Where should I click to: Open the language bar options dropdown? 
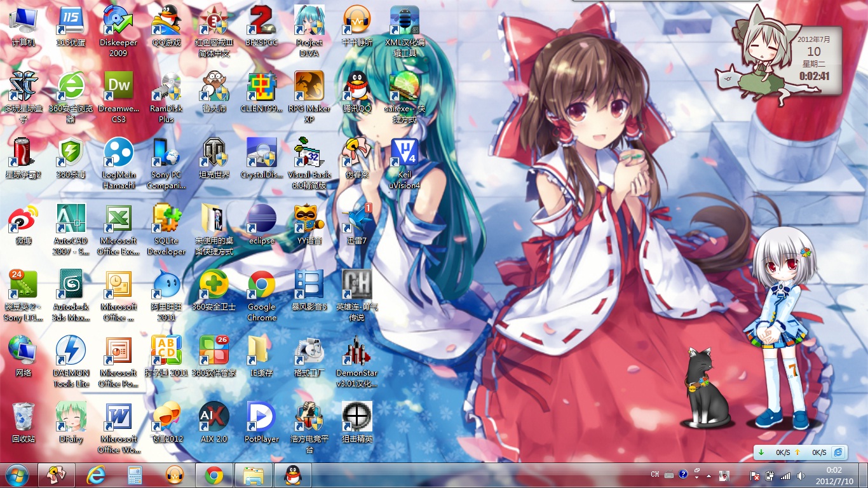coord(697,477)
